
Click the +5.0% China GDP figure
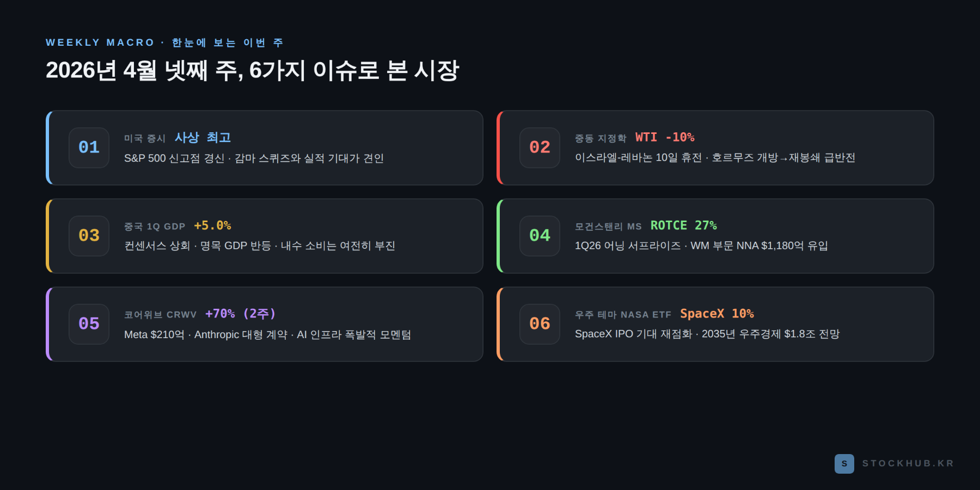coord(212,225)
